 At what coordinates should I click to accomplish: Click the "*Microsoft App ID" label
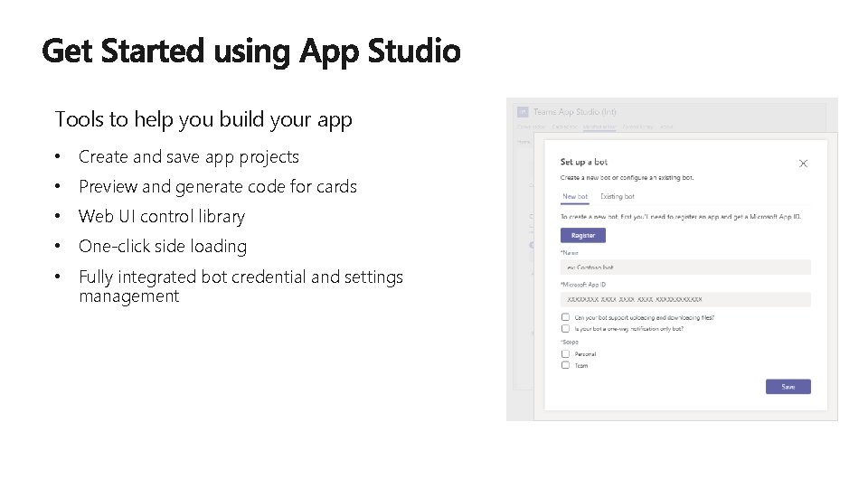[x=583, y=285]
